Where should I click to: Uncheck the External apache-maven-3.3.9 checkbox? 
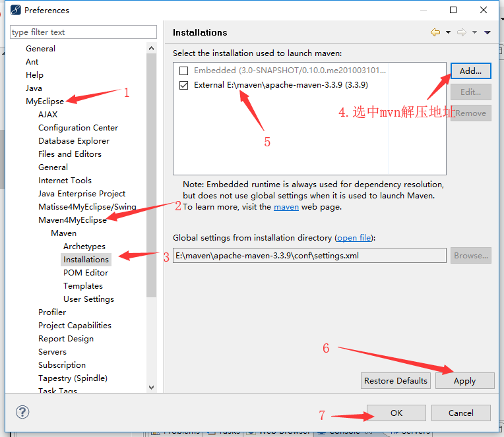[x=183, y=85]
